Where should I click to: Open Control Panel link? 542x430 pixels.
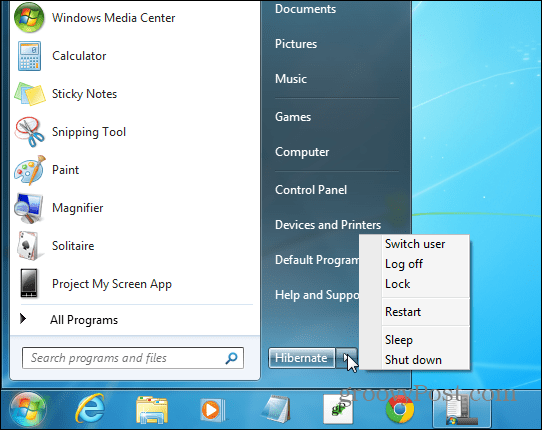coord(311,190)
